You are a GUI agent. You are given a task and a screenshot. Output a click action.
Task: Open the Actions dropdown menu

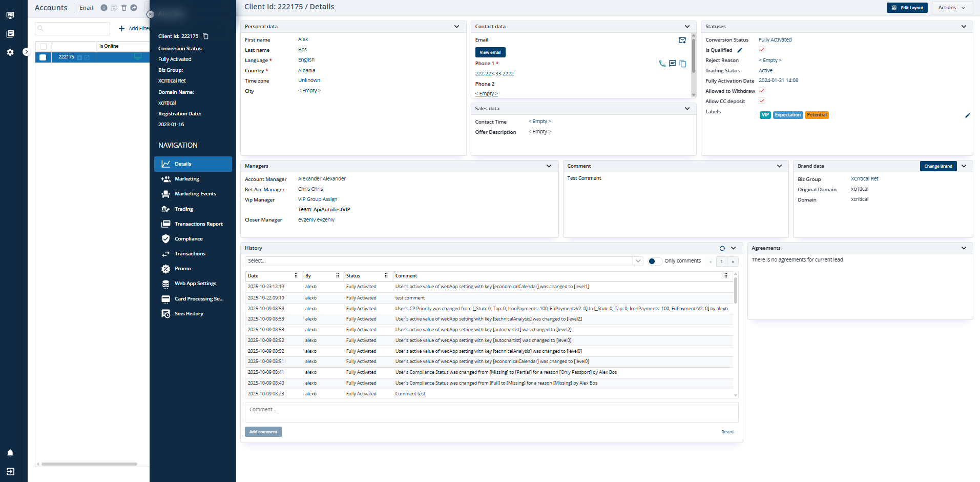(x=951, y=8)
